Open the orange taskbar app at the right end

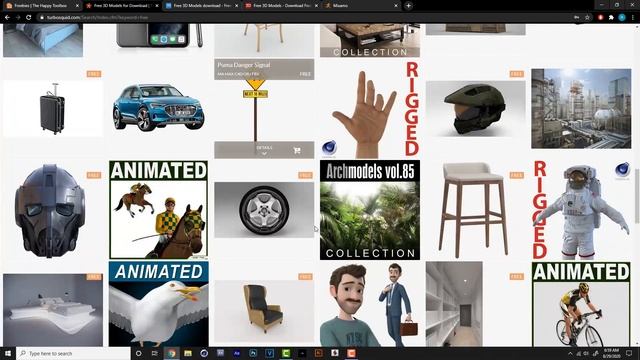tap(351, 353)
